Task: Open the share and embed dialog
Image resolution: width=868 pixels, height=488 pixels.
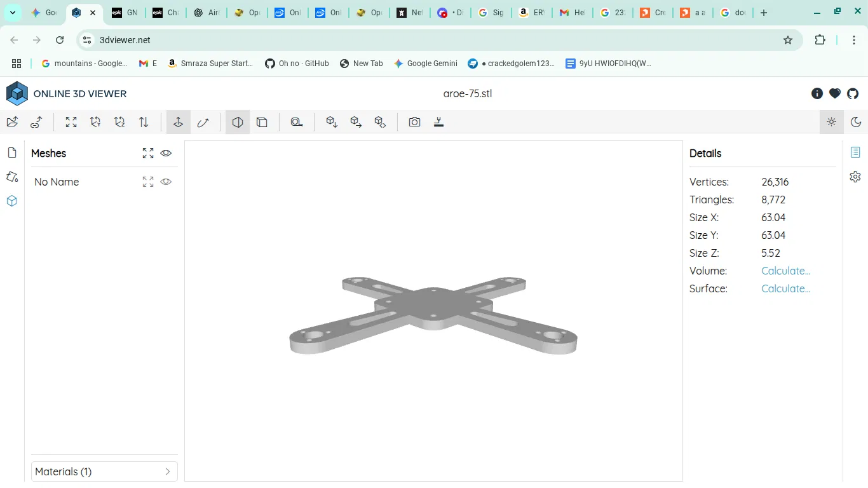Action: [380, 122]
